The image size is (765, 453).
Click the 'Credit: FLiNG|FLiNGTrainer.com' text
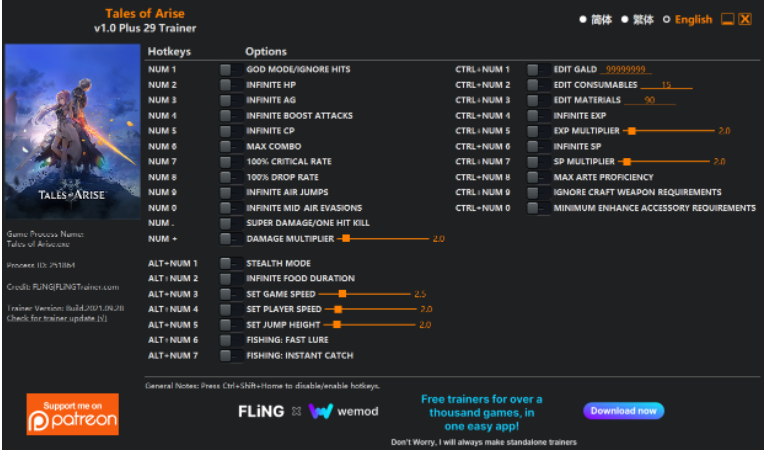coord(63,287)
